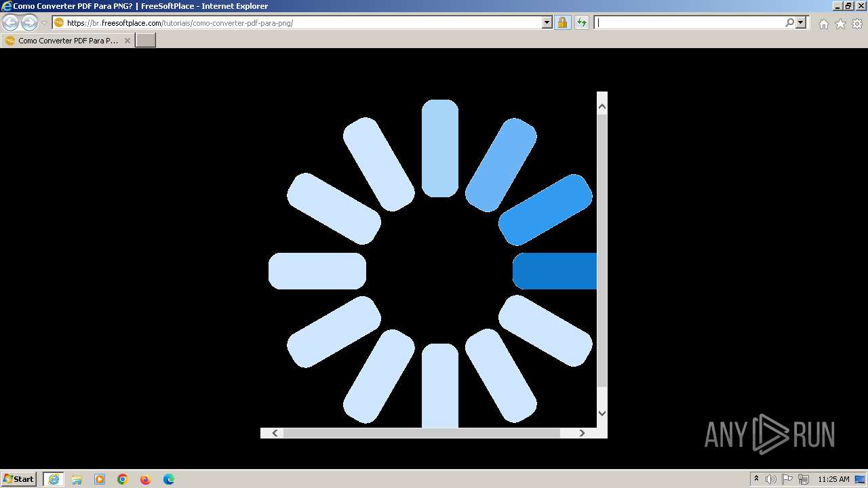The width and height of the screenshot is (868, 488).
Task: Open the volume speaker tray icon
Action: point(771,479)
